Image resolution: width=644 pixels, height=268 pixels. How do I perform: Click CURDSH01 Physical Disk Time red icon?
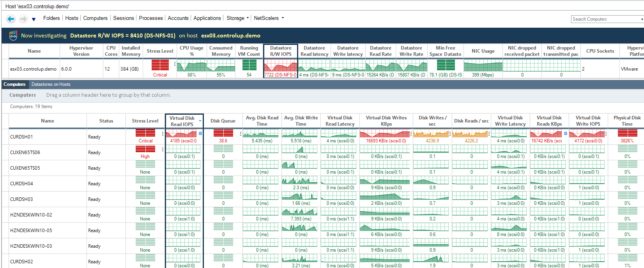click(627, 133)
